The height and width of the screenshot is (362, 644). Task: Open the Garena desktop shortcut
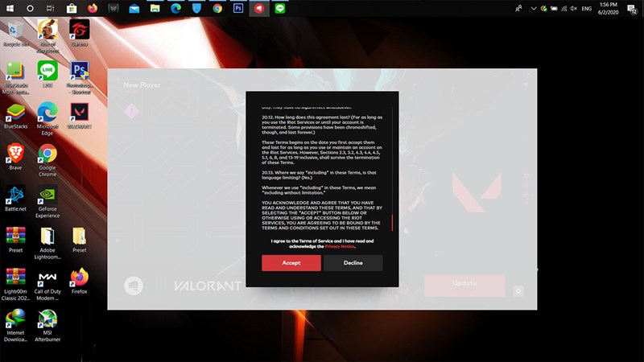(x=79, y=34)
